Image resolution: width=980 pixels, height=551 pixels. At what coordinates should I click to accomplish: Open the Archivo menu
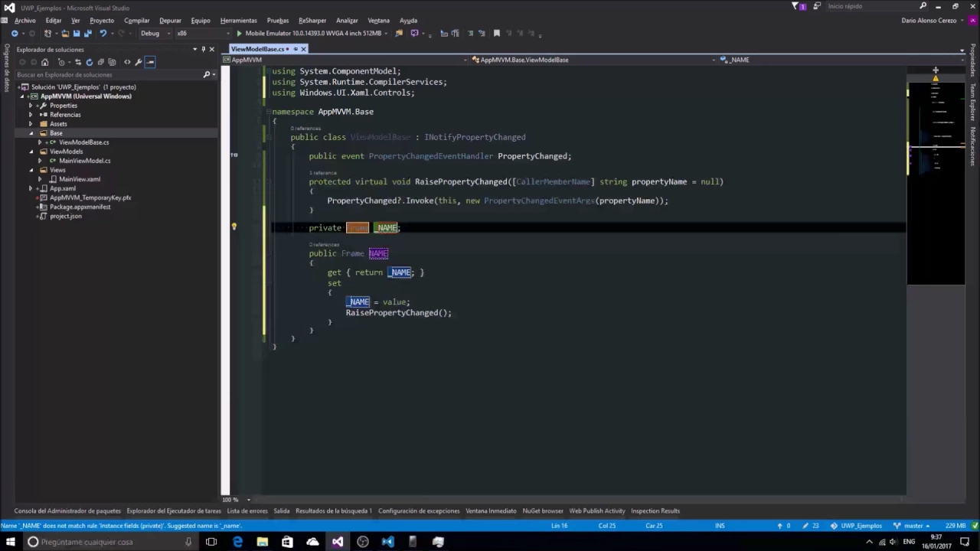(24, 21)
